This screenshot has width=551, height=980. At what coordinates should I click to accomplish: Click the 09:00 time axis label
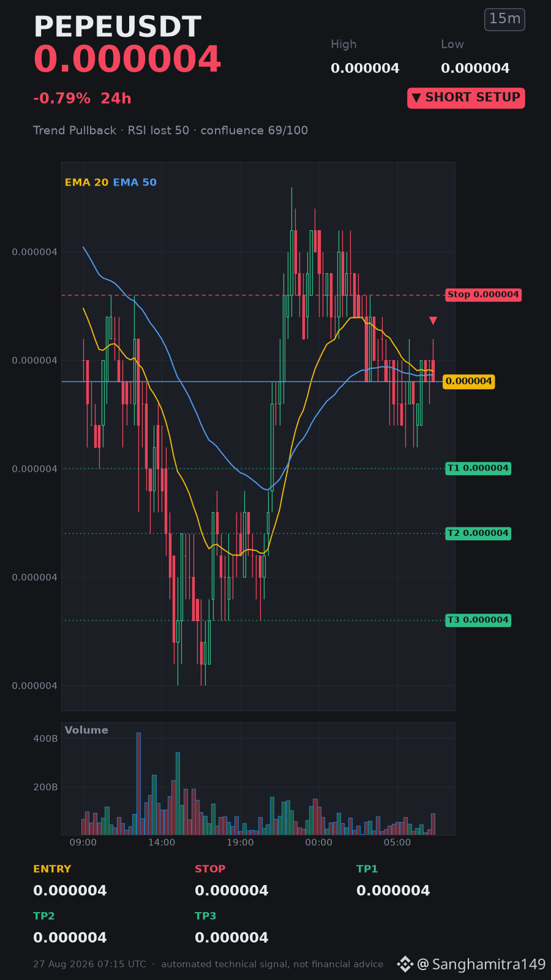[83, 842]
